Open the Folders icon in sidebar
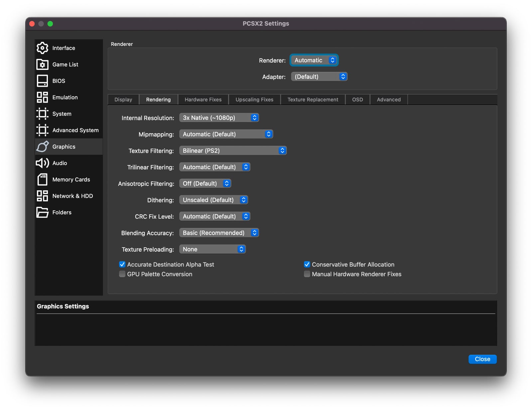The width and height of the screenshot is (532, 410). 42,212
